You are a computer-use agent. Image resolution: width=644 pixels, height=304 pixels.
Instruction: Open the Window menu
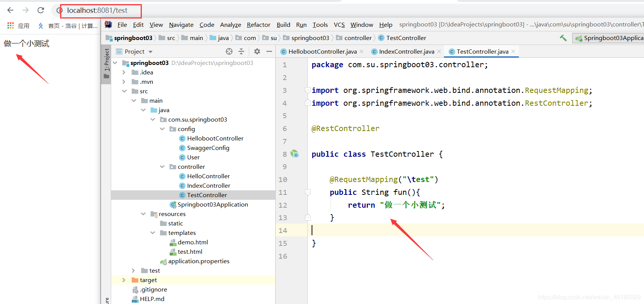click(362, 25)
